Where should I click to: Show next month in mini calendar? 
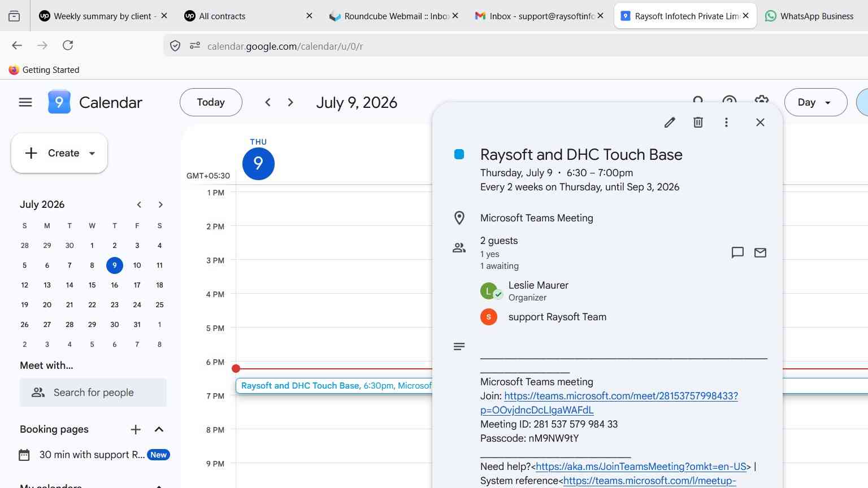160,204
